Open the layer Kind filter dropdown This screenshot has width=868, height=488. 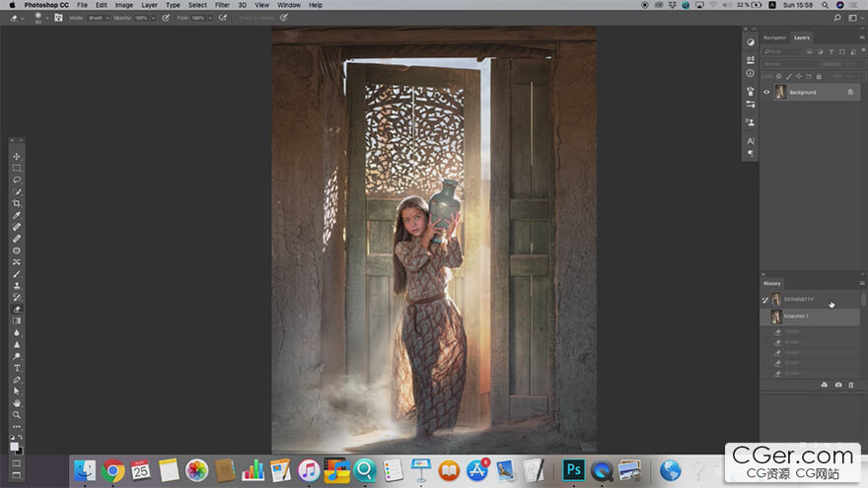pos(781,51)
